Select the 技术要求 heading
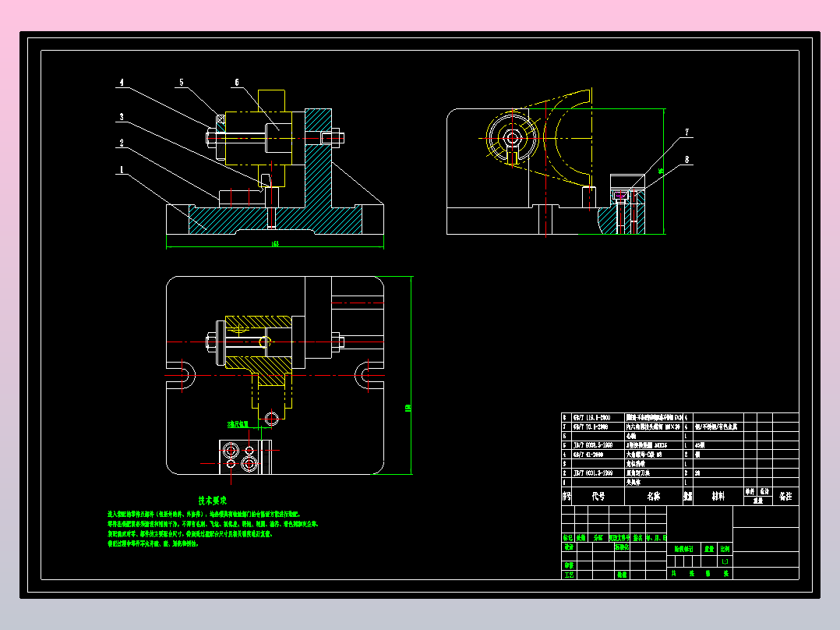 click(213, 501)
